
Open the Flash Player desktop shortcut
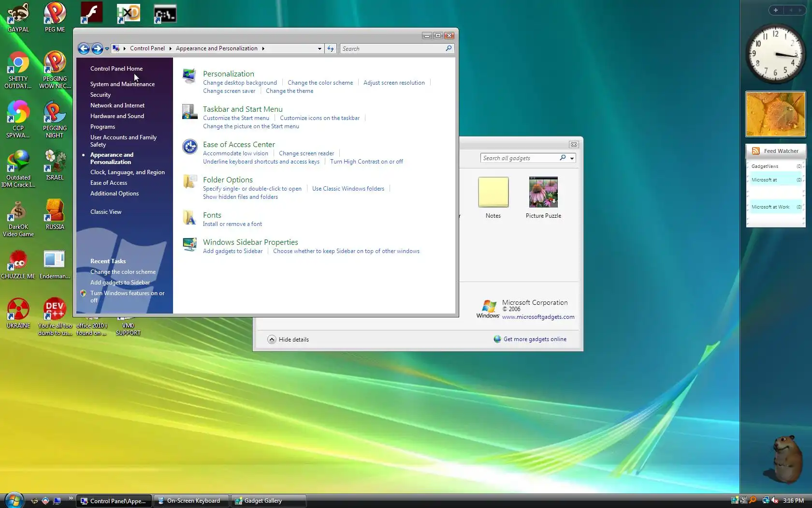coord(91,13)
